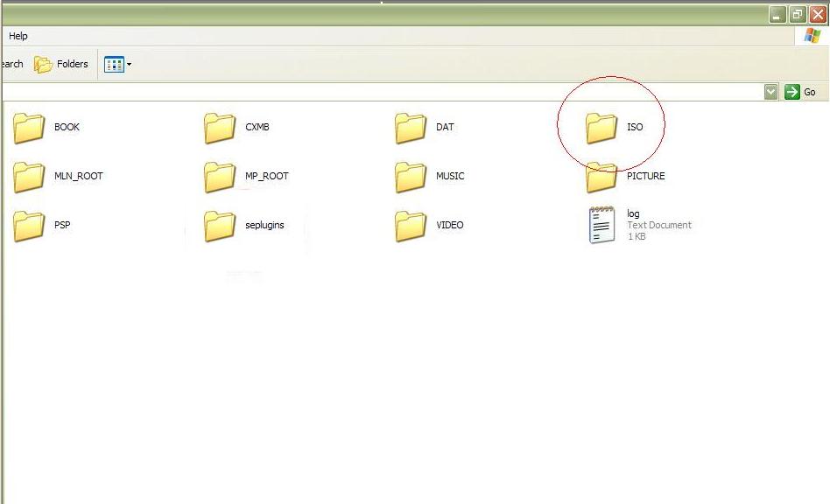The width and height of the screenshot is (830, 504).
Task: Open the DAT folder icon
Action: 411,128
